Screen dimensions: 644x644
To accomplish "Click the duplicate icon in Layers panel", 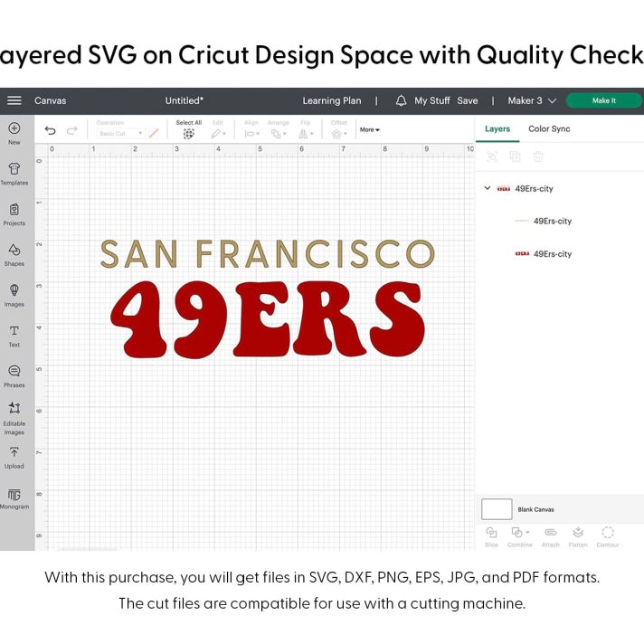I will coord(515,156).
